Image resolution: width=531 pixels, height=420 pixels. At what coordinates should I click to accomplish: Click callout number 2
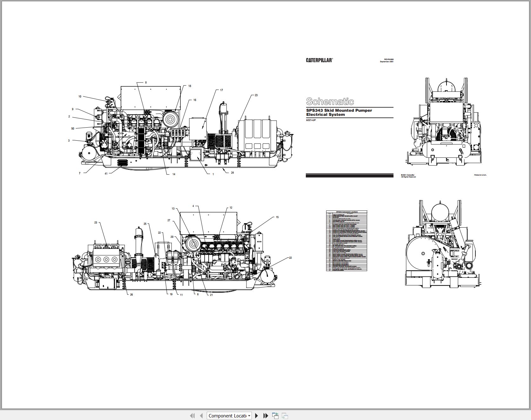coord(69,117)
